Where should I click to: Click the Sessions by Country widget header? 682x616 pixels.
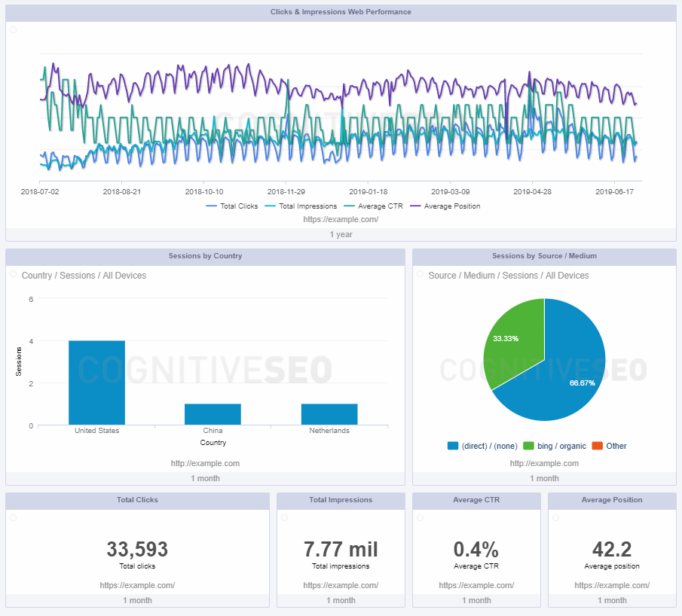coord(205,256)
